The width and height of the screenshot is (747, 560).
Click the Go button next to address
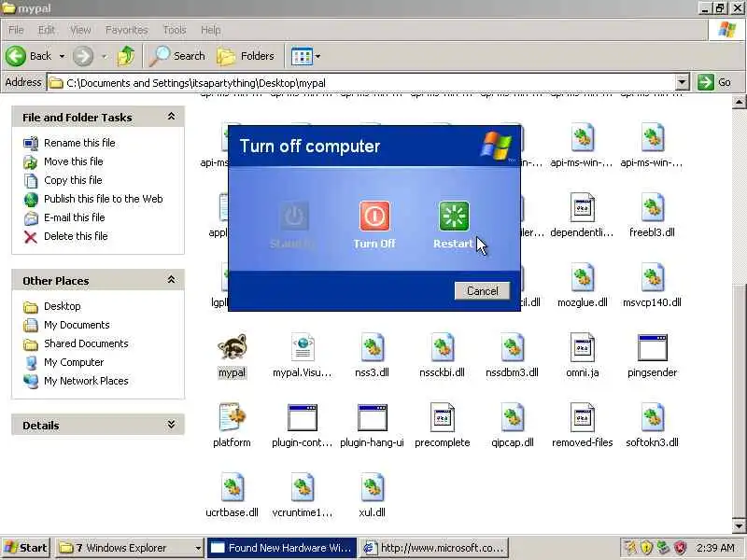pos(714,82)
